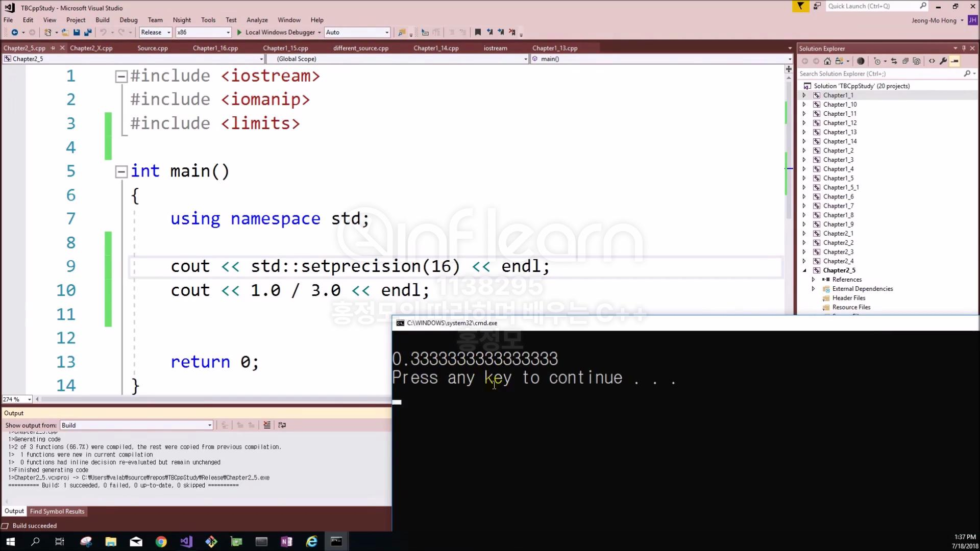Go to the next bookmark icon
This screenshot has height=551, width=980.
point(501,32)
